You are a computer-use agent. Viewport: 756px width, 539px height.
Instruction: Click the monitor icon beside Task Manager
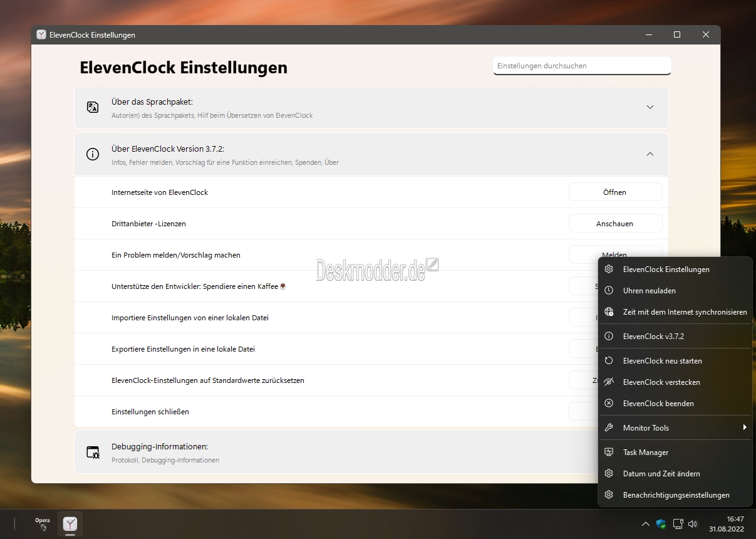(609, 453)
